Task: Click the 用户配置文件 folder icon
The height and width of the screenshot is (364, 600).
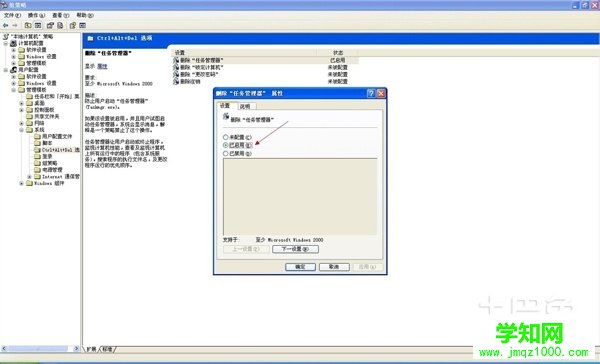Action: [37, 136]
